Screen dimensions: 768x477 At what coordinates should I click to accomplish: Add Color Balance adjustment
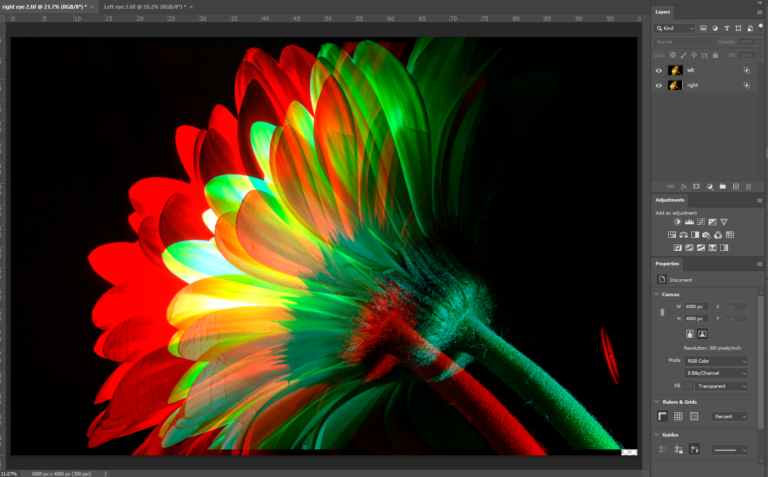[x=683, y=235]
